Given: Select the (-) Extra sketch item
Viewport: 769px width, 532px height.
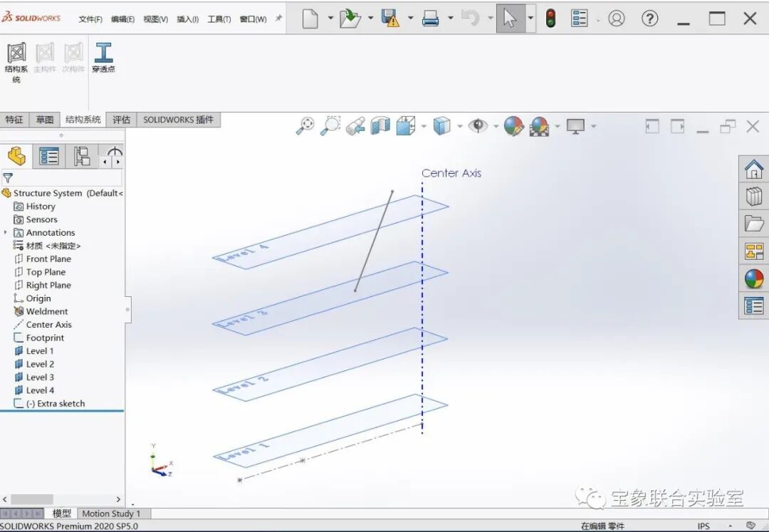Looking at the screenshot, I should (61, 404).
